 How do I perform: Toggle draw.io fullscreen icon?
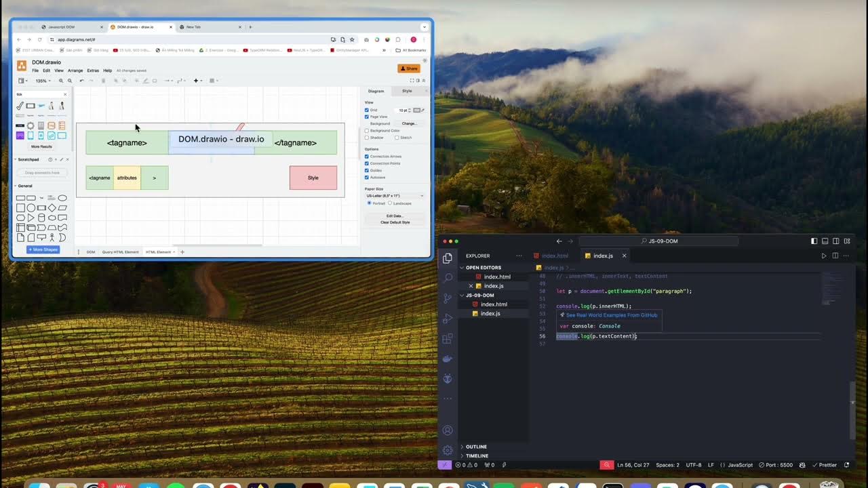412,81
